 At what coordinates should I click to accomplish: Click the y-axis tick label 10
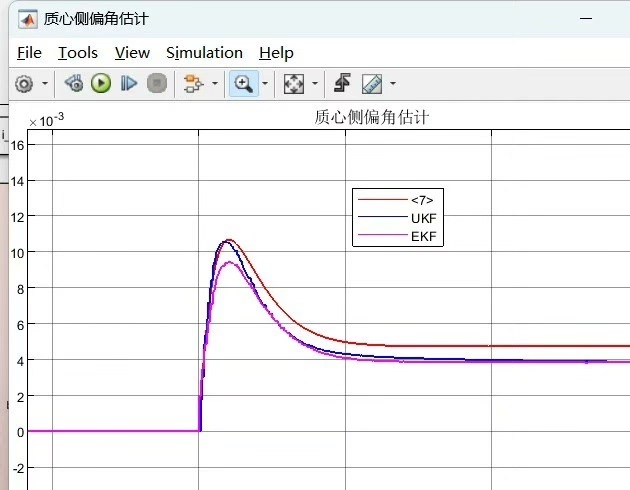(x=18, y=253)
